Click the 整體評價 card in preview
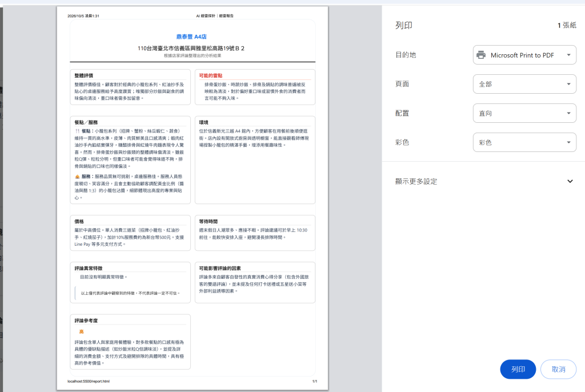Viewport: 585px width, 392px height. coord(130,87)
